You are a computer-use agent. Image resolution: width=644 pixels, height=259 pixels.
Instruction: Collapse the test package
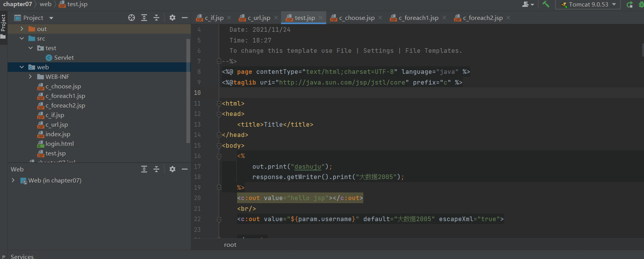31,48
